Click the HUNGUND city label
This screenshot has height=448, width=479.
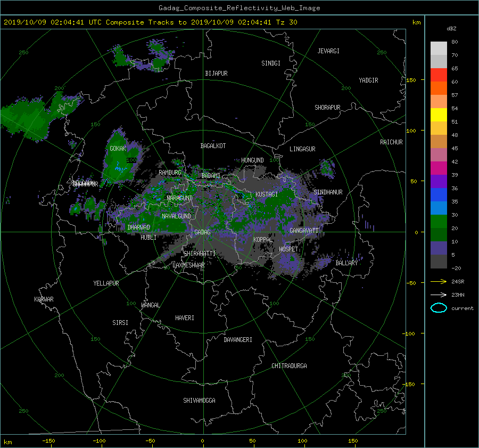coord(252,160)
